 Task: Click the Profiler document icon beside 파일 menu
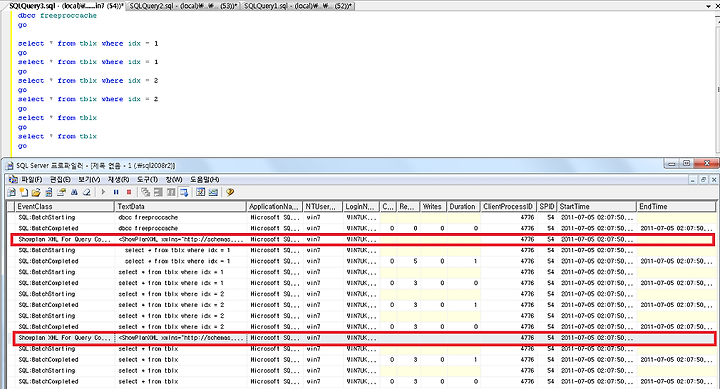[x=13, y=180]
